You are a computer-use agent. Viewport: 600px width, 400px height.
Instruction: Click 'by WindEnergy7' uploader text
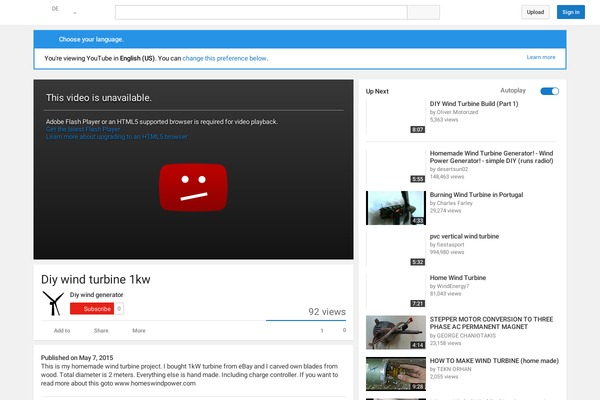tap(449, 286)
